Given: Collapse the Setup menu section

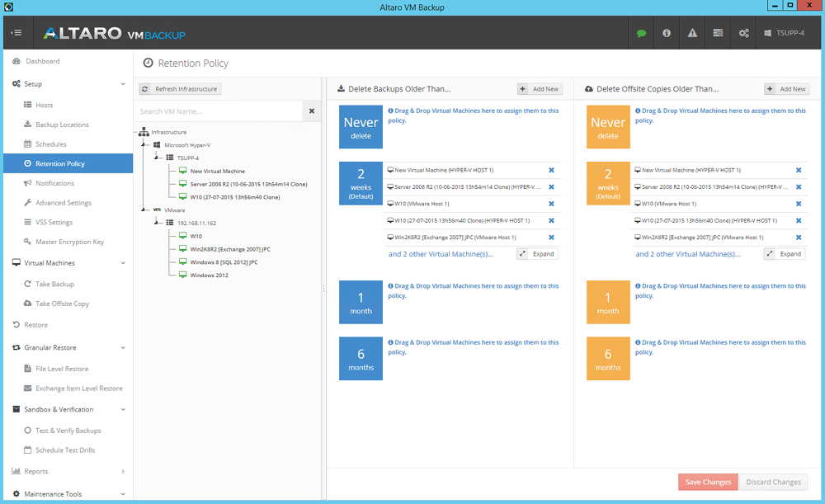Looking at the screenshot, I should (x=123, y=84).
